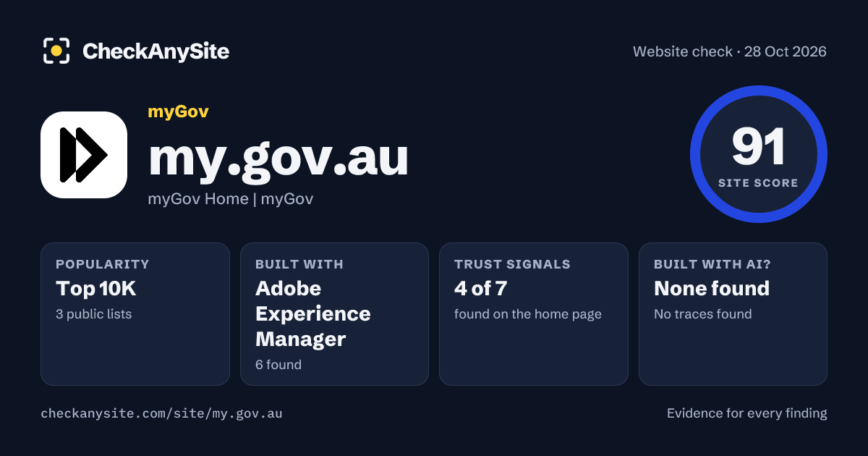Click the yellow myGov label
868x456 pixels.
[x=178, y=111]
